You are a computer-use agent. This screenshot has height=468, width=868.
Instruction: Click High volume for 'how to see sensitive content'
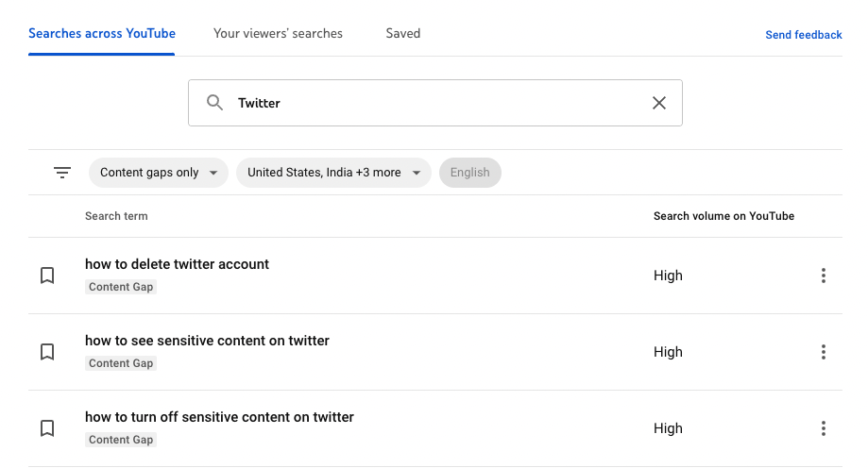tap(668, 352)
